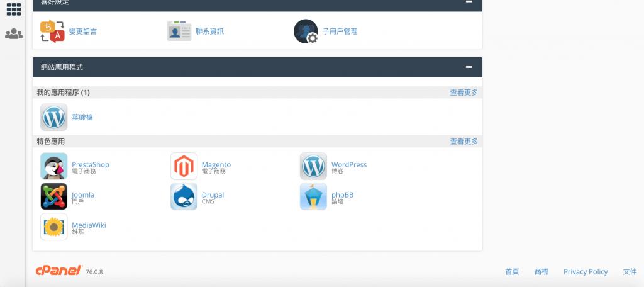Click 查看更多 beside 我的應用程序
The image size is (644, 287).
click(x=464, y=93)
